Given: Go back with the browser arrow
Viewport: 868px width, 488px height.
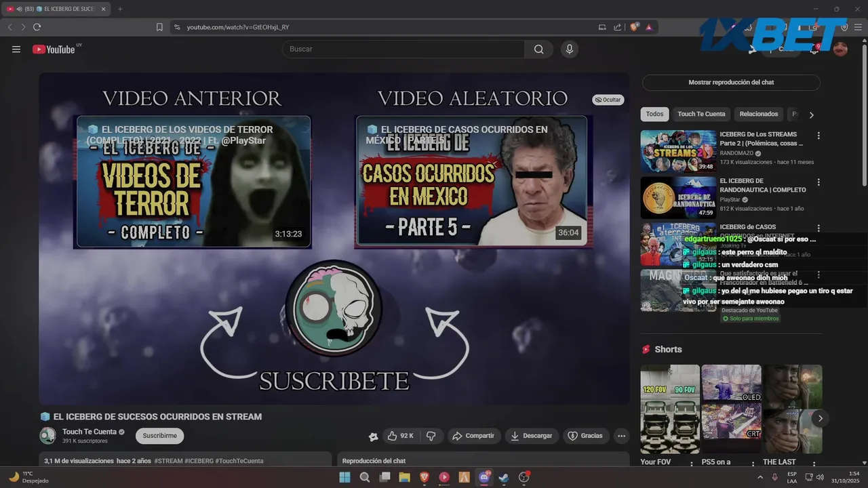Looking at the screenshot, I should click(9, 27).
